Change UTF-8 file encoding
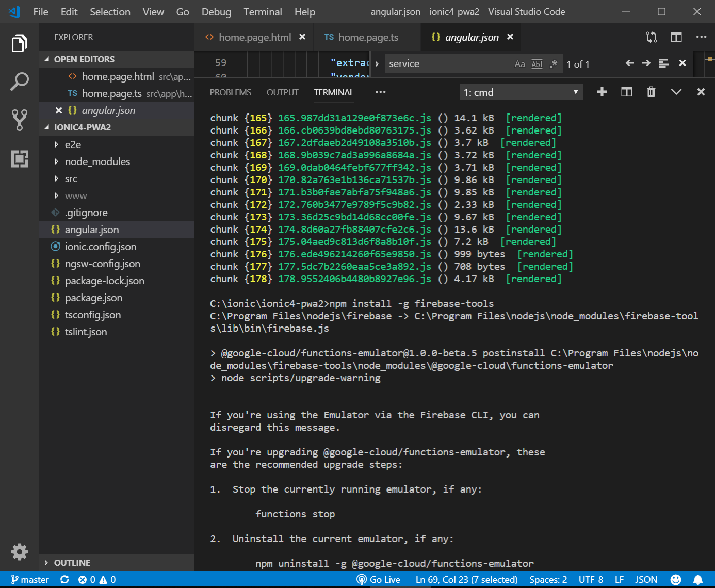This screenshot has width=715, height=588. 591,580
